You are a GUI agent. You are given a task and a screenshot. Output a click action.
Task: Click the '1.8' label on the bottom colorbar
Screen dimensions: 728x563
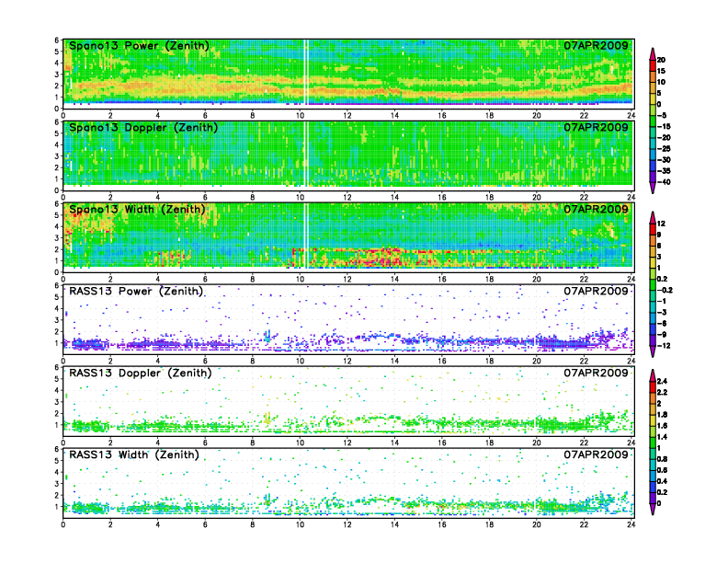pos(662,414)
